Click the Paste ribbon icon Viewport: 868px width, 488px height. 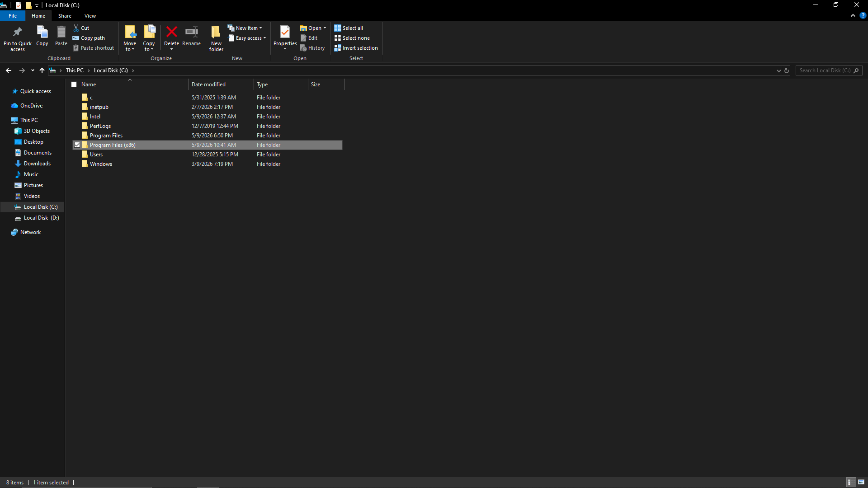[x=61, y=32]
